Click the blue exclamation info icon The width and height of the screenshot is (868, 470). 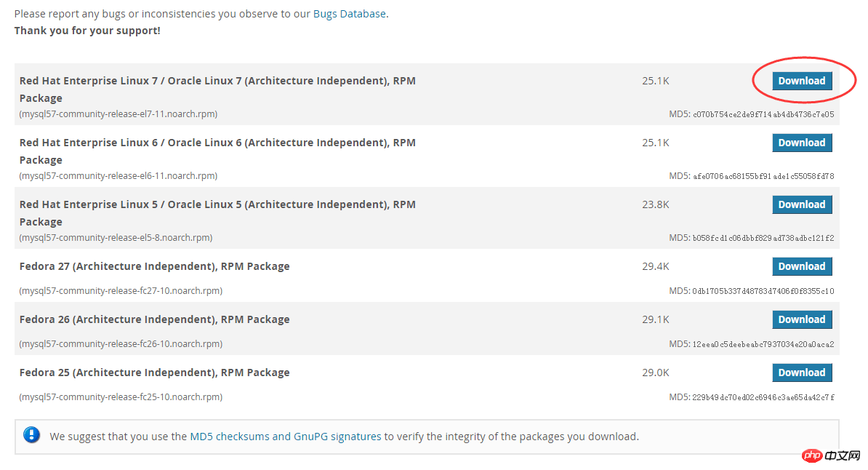(31, 435)
